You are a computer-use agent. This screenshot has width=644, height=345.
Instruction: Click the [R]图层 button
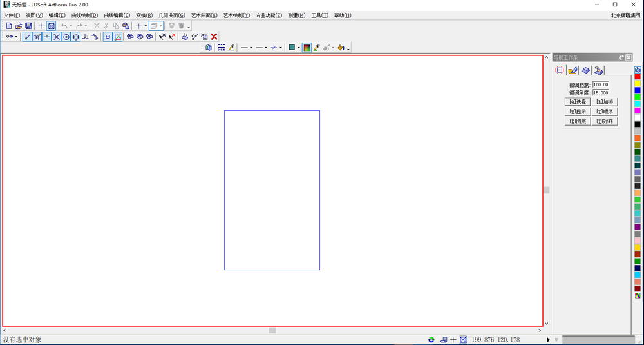[578, 121]
